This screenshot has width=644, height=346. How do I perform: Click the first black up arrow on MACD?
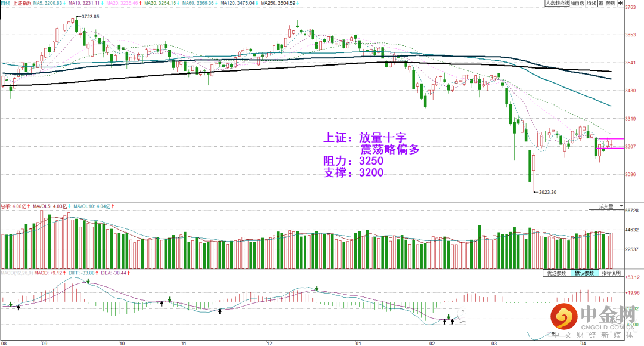[x=18, y=307]
